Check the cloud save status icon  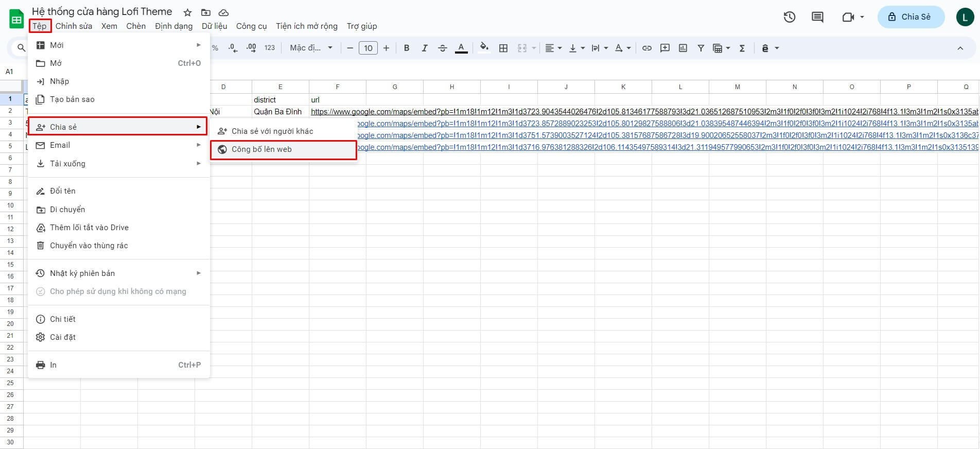click(223, 12)
